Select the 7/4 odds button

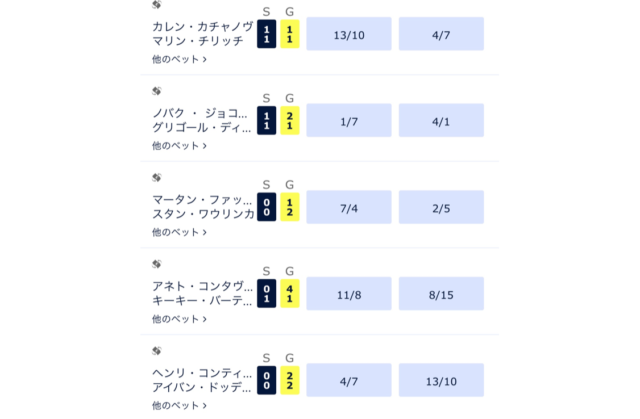pyautogui.click(x=349, y=208)
